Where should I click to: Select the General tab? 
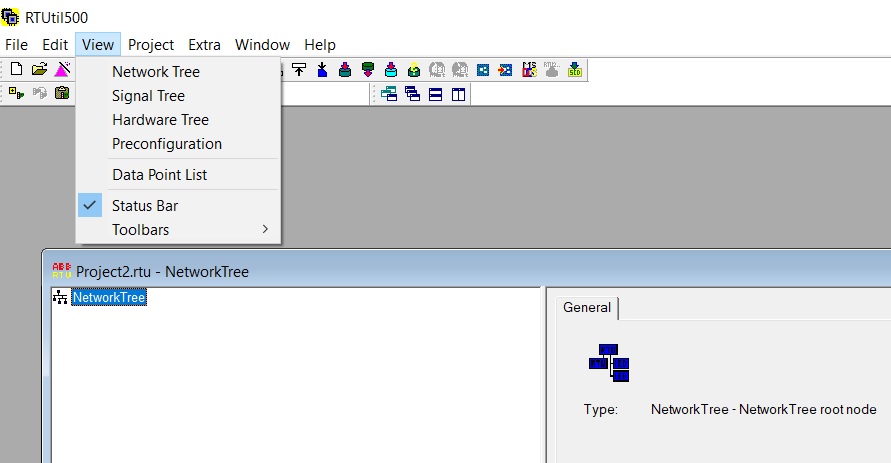coord(587,307)
